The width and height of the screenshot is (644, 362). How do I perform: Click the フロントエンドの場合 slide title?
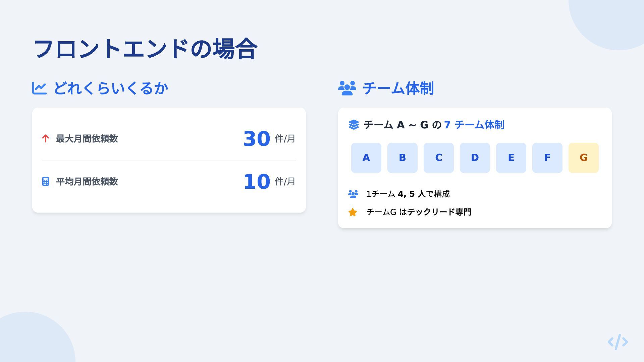[145, 49]
